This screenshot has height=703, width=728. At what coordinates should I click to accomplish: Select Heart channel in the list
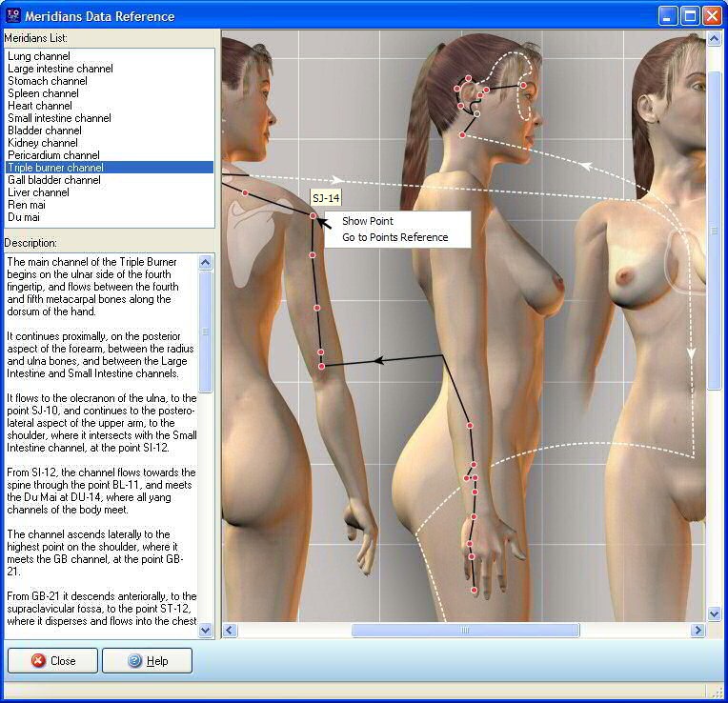40,106
